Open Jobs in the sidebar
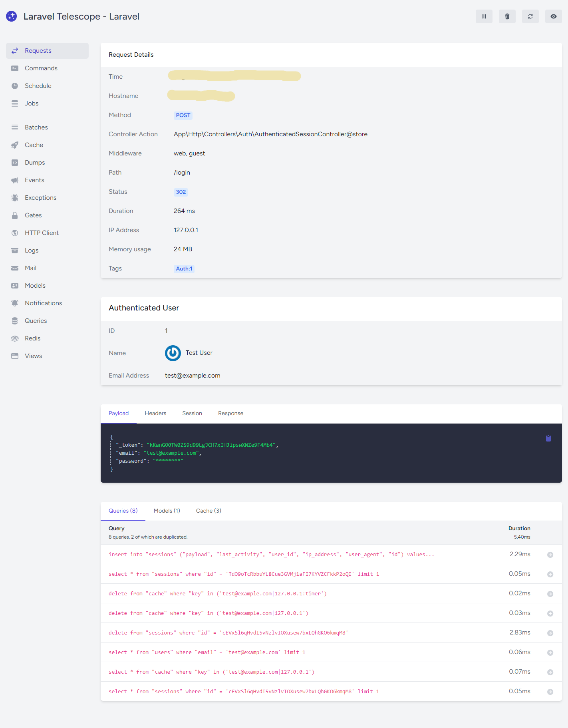This screenshot has width=568, height=728. coord(47,103)
